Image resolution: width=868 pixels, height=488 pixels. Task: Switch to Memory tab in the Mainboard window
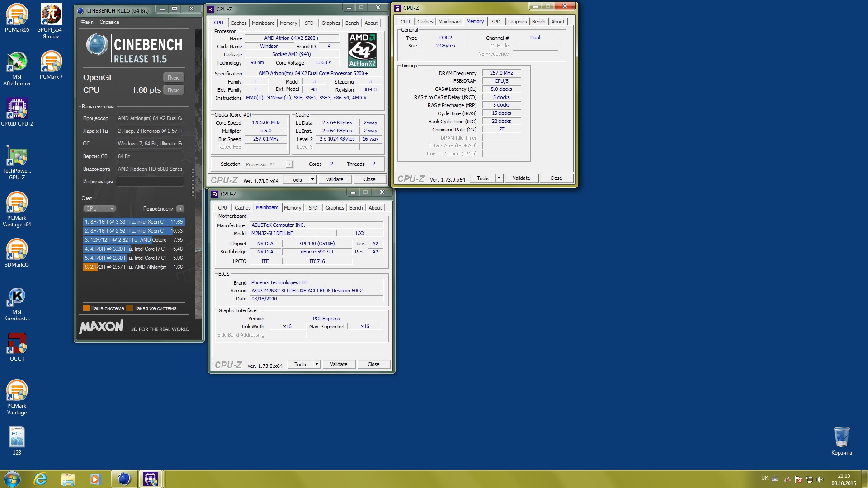pos(292,208)
